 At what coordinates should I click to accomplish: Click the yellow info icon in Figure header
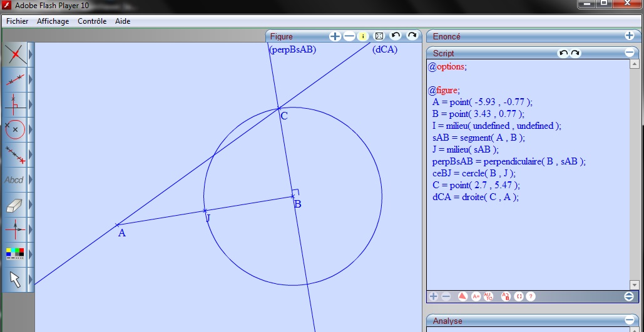point(363,36)
